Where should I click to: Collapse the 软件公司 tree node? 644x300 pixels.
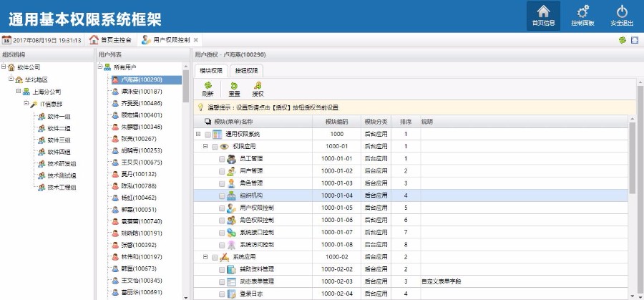coord(4,66)
